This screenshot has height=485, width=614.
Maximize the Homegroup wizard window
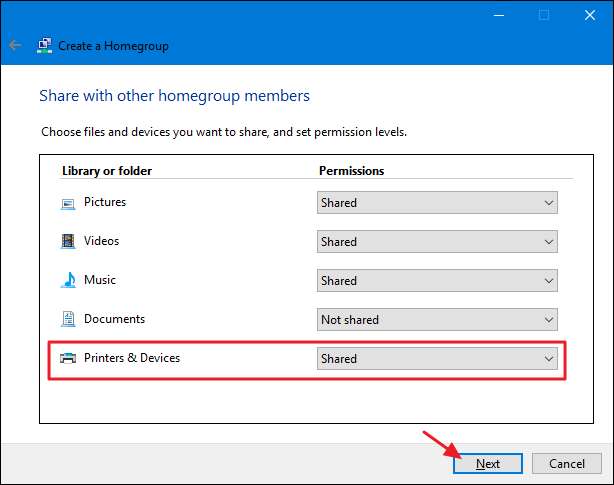coord(544,15)
